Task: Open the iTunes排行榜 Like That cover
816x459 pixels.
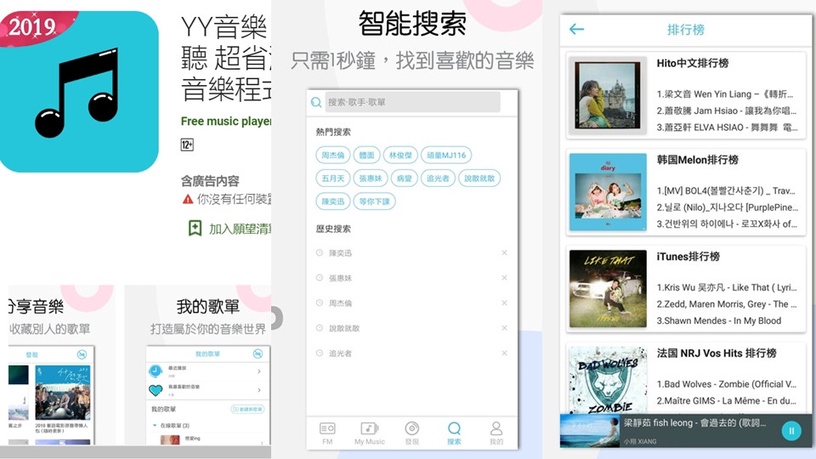Action: pos(607,289)
